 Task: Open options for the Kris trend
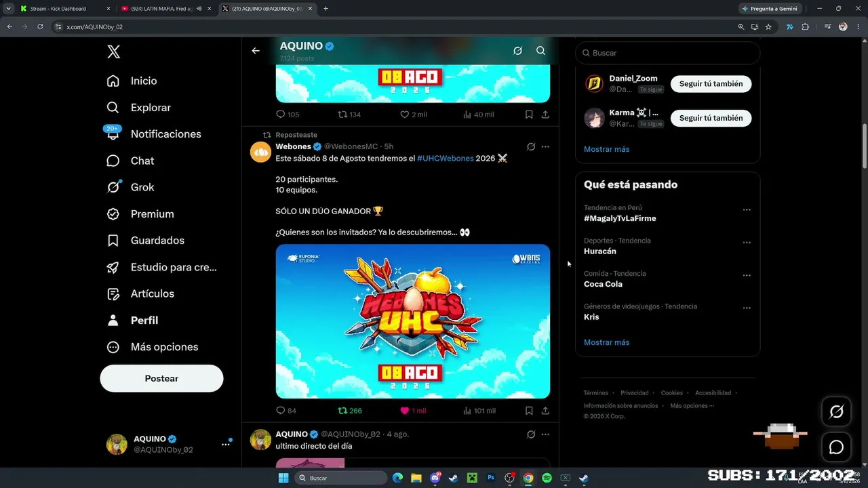point(747,308)
